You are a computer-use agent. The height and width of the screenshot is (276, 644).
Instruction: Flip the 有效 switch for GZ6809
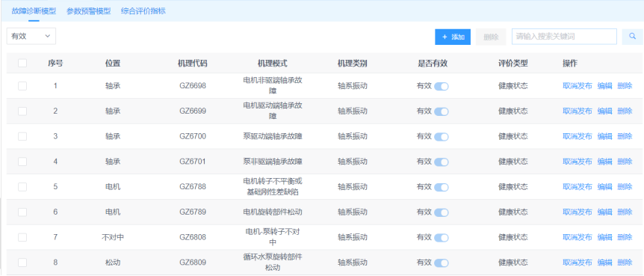click(x=442, y=263)
